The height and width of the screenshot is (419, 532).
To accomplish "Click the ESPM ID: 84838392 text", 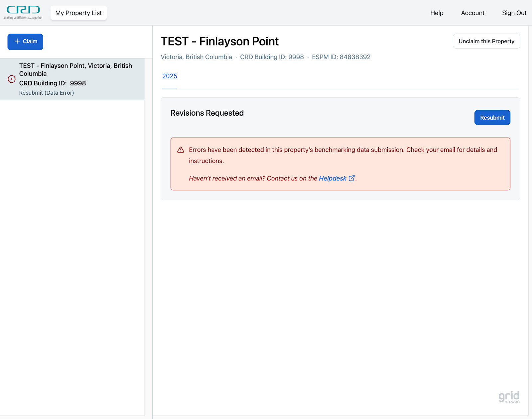I will click(341, 57).
